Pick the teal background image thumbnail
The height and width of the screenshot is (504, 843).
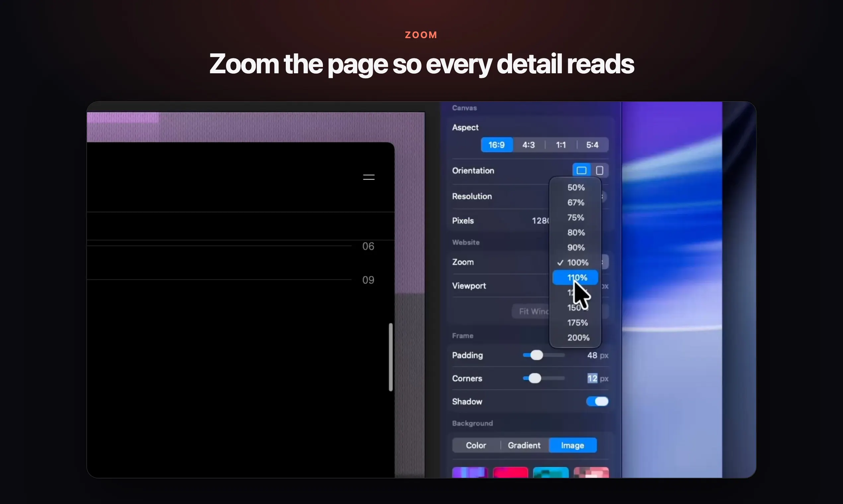coord(551,472)
